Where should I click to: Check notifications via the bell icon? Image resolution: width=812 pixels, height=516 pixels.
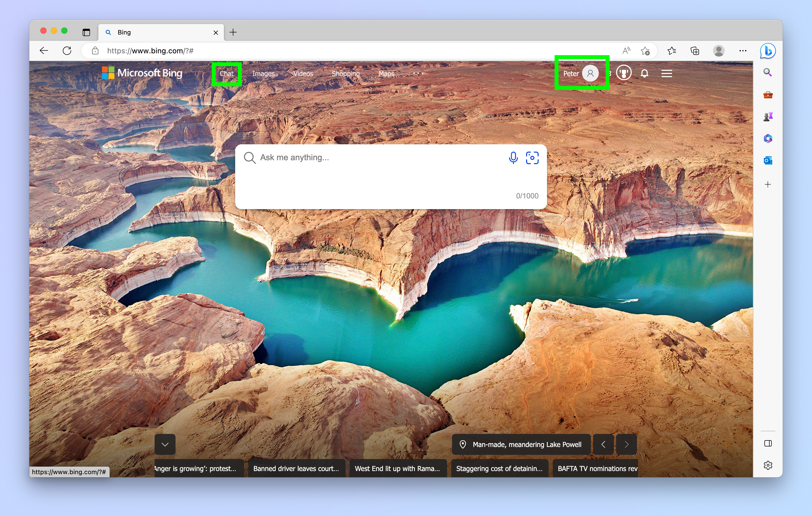tap(644, 73)
